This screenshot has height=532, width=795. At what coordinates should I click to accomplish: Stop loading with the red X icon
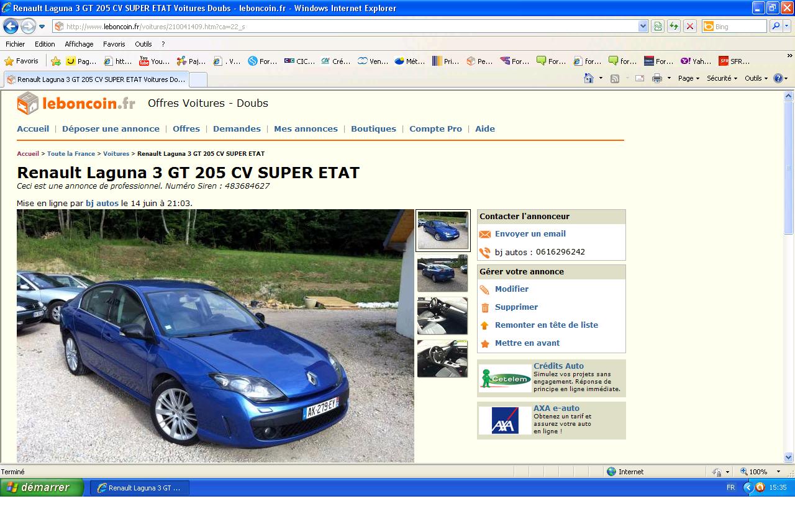click(690, 27)
